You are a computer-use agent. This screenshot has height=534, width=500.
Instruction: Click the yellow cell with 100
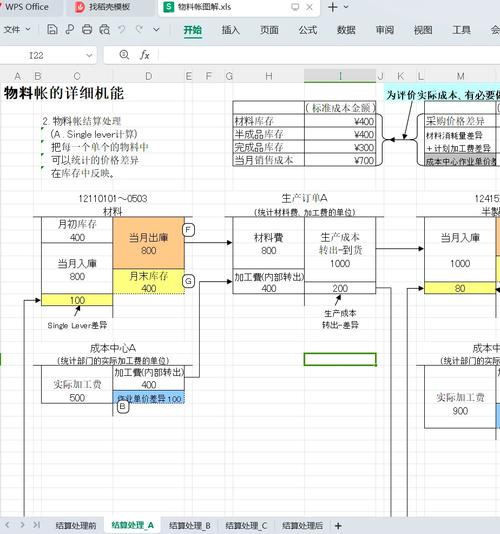pos(77,300)
